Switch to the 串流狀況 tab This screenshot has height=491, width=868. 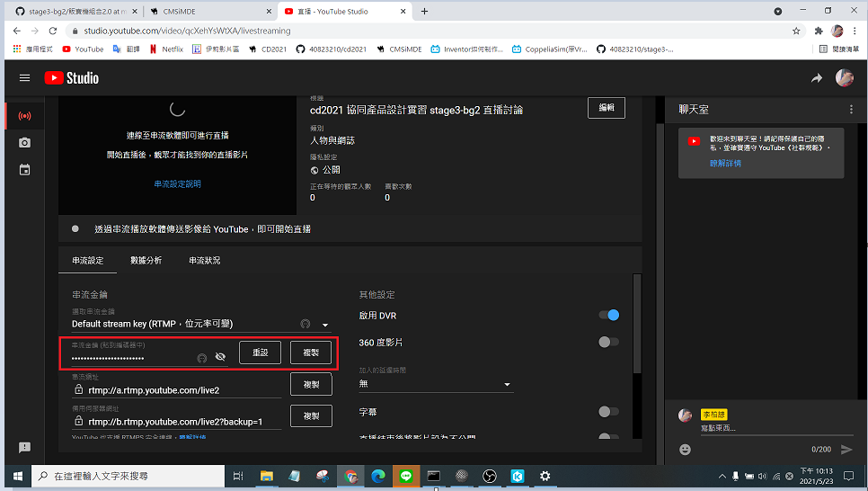(204, 261)
